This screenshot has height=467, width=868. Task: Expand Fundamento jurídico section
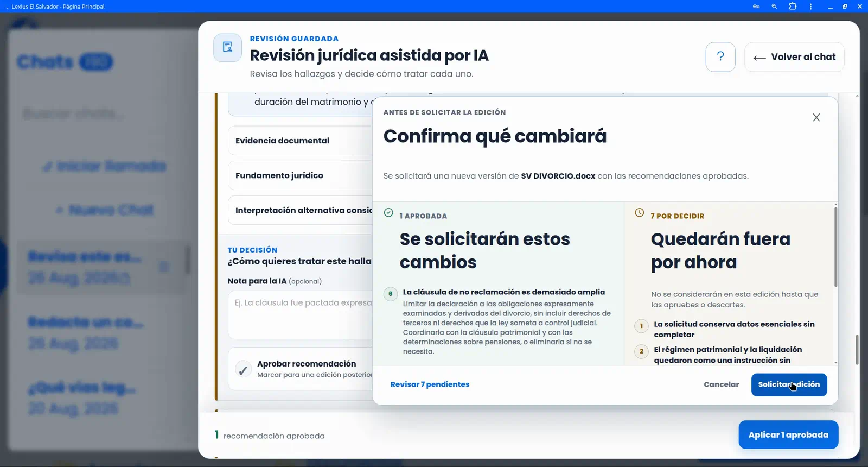[300, 175]
